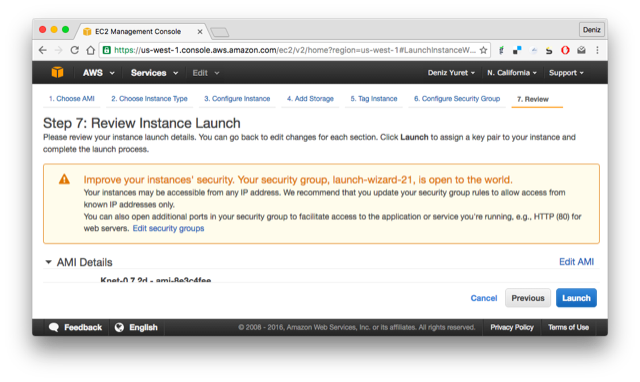Expand the N. California region dropdown
The height and width of the screenshot is (382, 640).
tap(511, 73)
